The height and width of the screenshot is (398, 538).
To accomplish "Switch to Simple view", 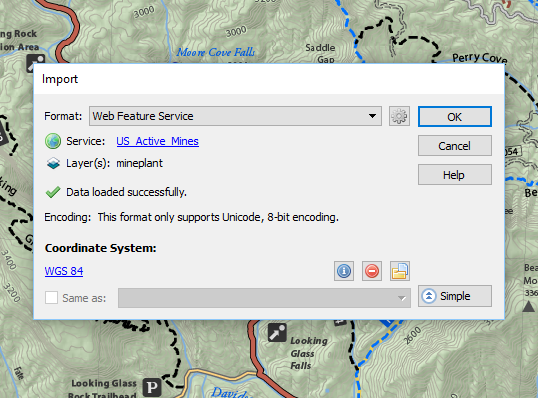I will (x=455, y=296).
